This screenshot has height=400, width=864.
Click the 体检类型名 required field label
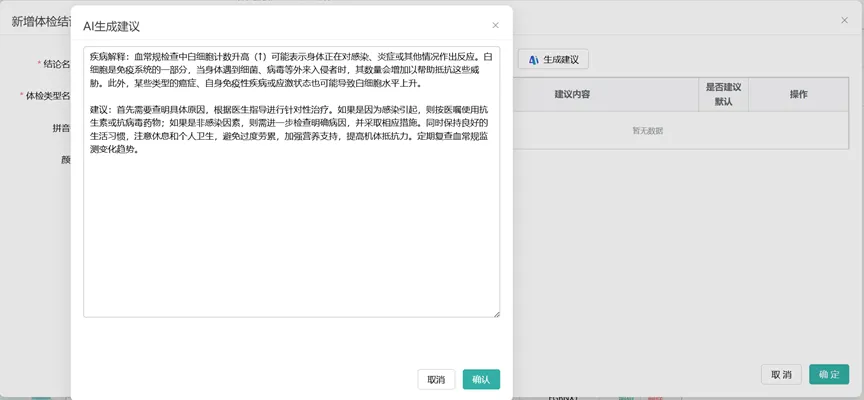pyautogui.click(x=46, y=96)
